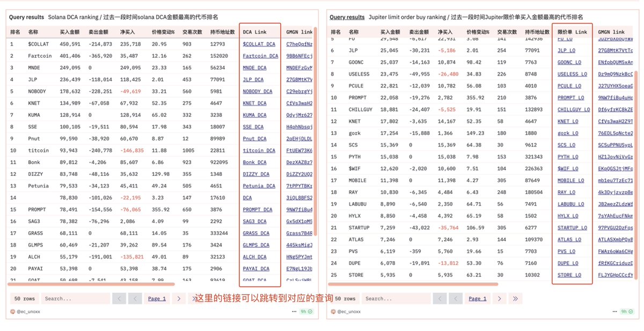644x331 pixels.
Task: Go to previous page in Solana DCA ranking panel
Action: click(135, 298)
